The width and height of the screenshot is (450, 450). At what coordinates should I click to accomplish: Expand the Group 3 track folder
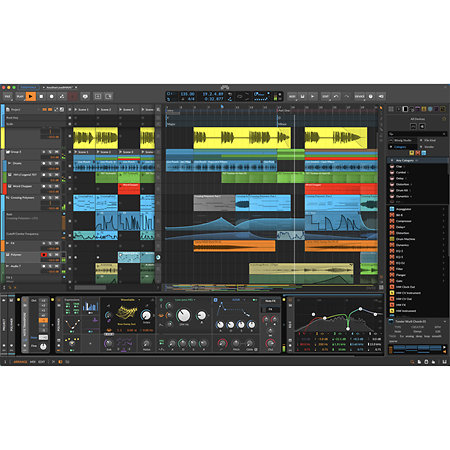point(8,152)
